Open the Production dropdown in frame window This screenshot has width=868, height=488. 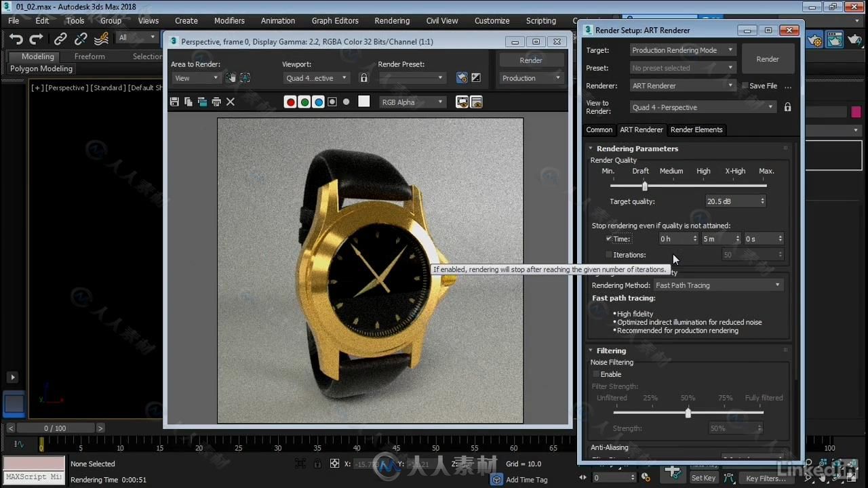click(x=531, y=78)
